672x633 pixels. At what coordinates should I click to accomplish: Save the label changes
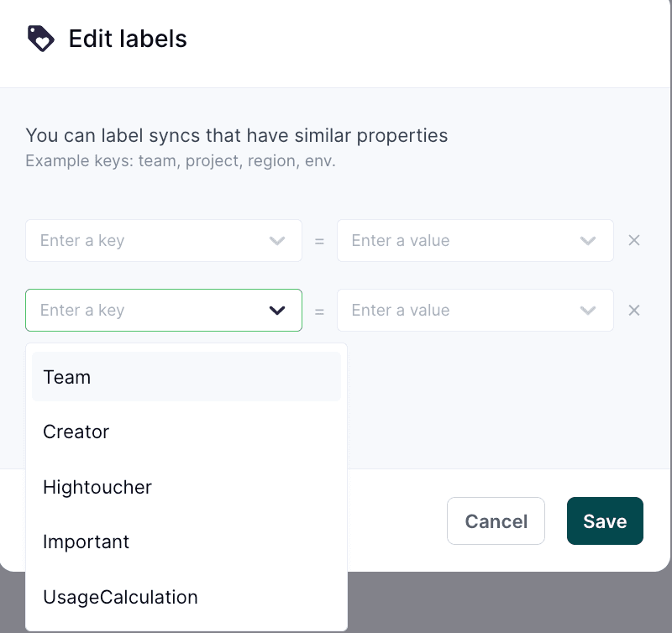(x=605, y=521)
